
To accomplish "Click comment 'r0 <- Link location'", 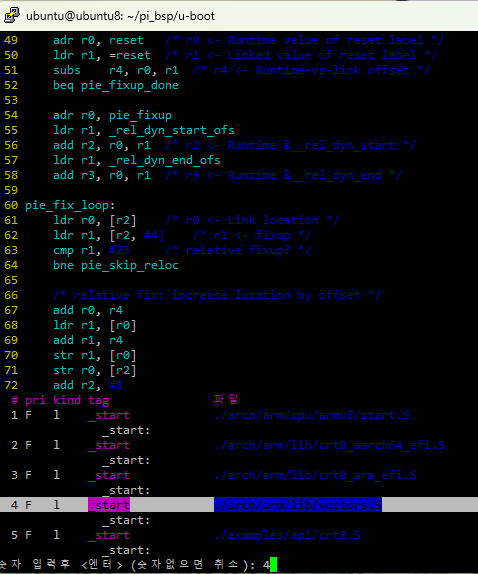I will 252,220.
